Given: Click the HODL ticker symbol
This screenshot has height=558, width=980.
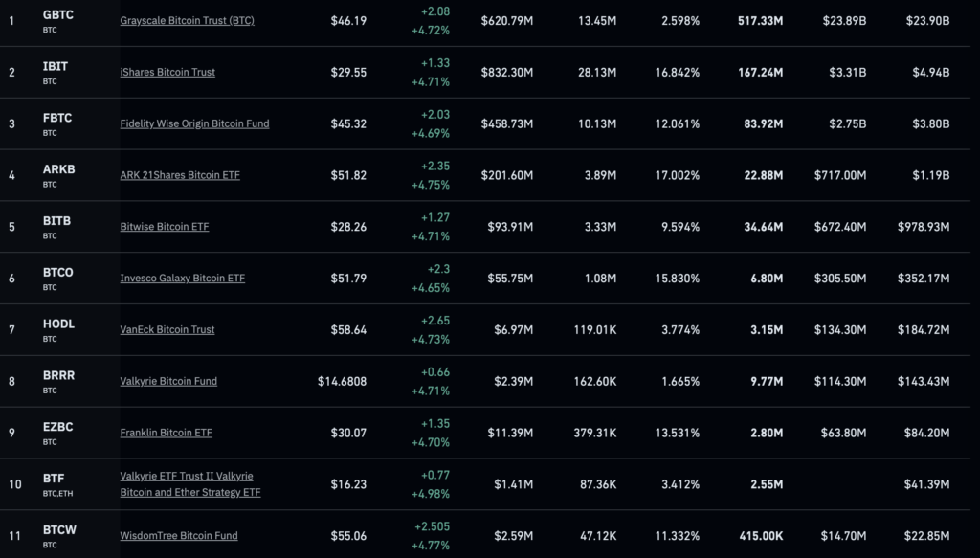Looking at the screenshot, I should pos(58,324).
